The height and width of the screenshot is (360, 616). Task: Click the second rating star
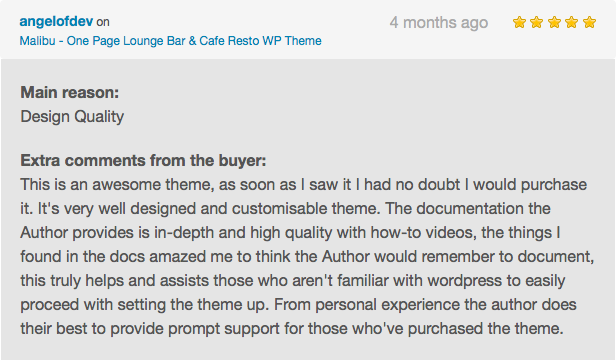pyautogui.click(x=536, y=22)
